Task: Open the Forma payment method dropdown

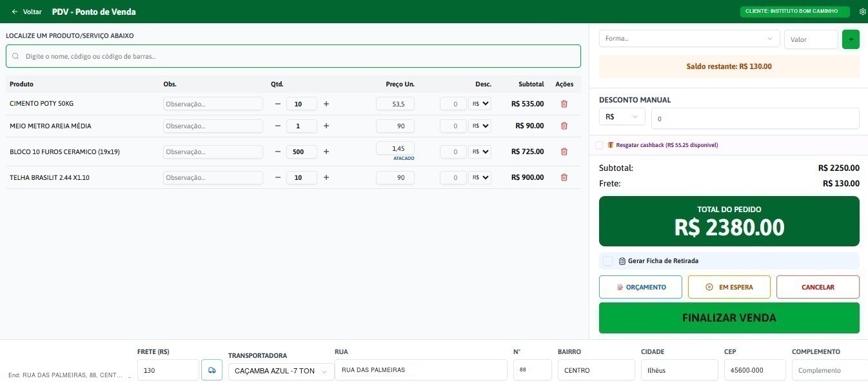Action: pos(689,39)
